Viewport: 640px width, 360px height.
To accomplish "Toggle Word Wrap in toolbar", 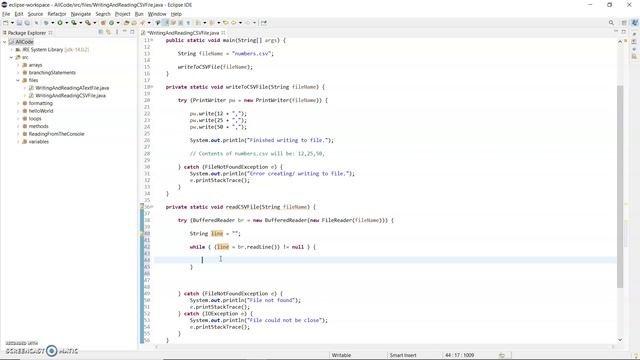I will coord(173,23).
